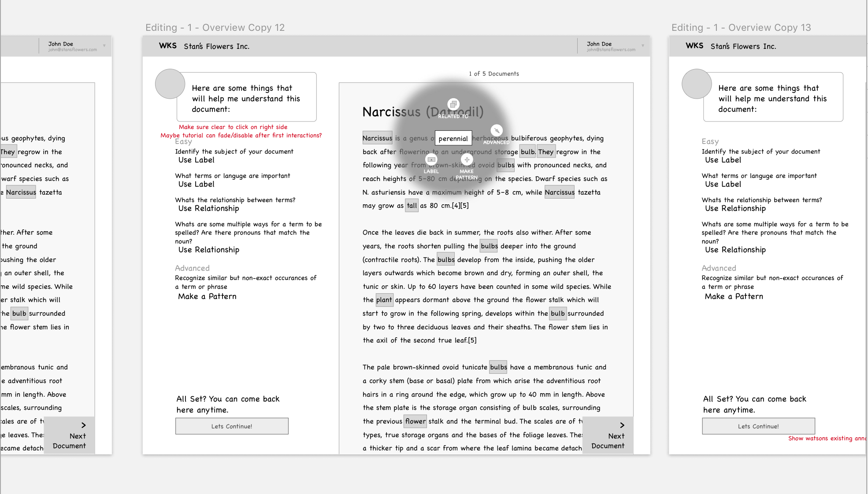Click the highlighted word 'tall' in the document
This screenshot has width=868, height=494.
tap(412, 206)
